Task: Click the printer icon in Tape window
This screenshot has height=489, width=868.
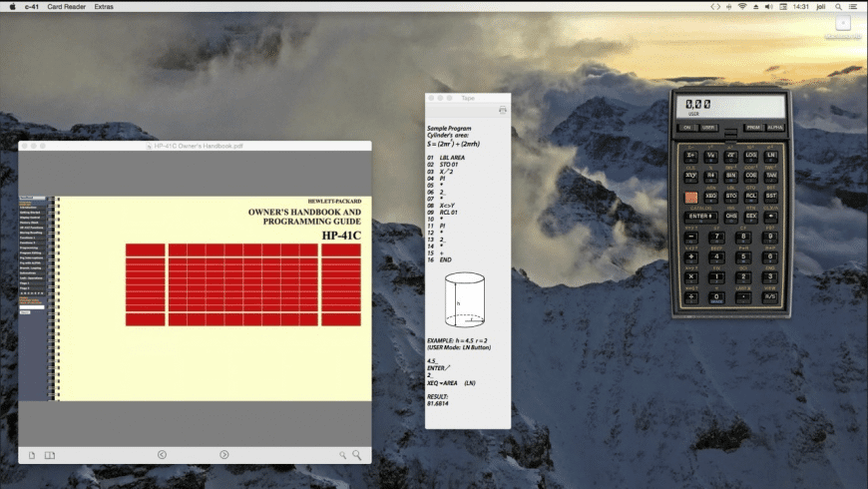Action: click(502, 111)
